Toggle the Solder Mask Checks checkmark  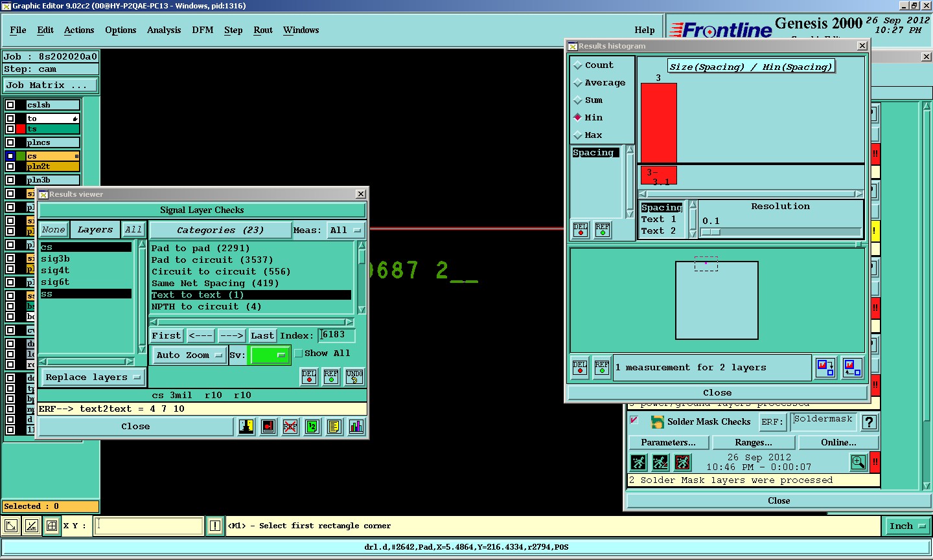(634, 420)
